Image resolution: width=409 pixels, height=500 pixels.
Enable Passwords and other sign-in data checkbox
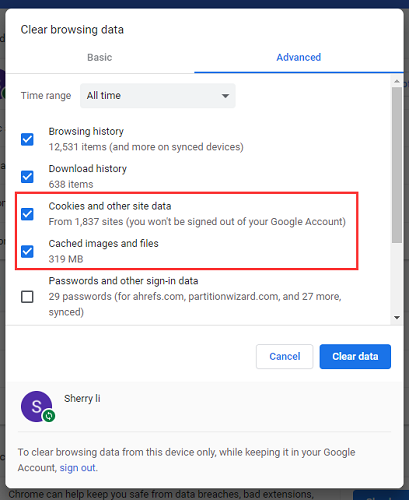(x=27, y=297)
